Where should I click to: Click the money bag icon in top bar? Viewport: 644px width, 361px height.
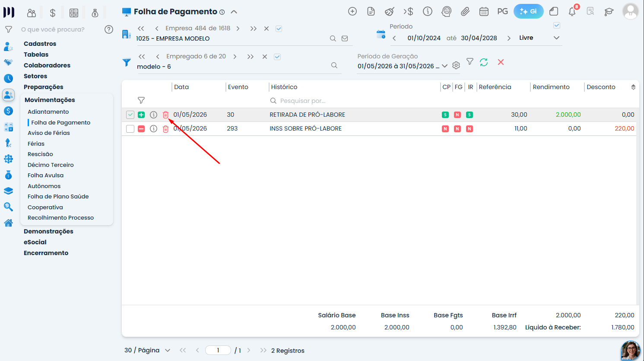pos(95,13)
